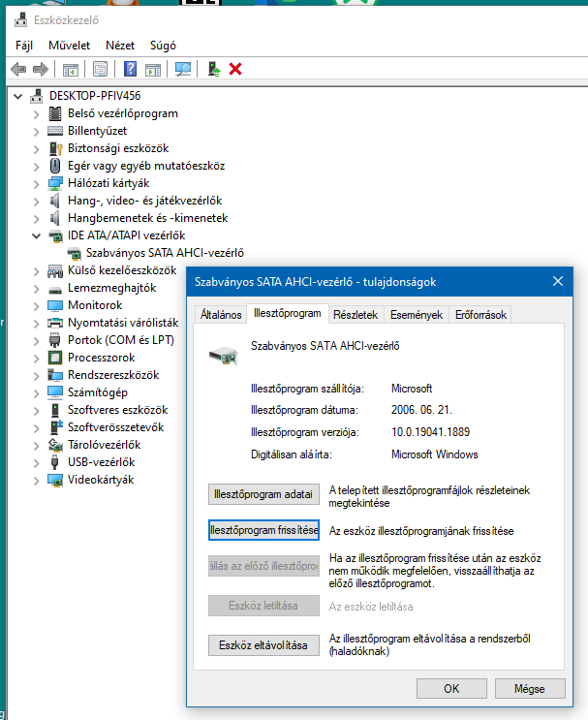
Task: Select the Portok (COM és LPT) connector icon
Action: (x=54, y=340)
